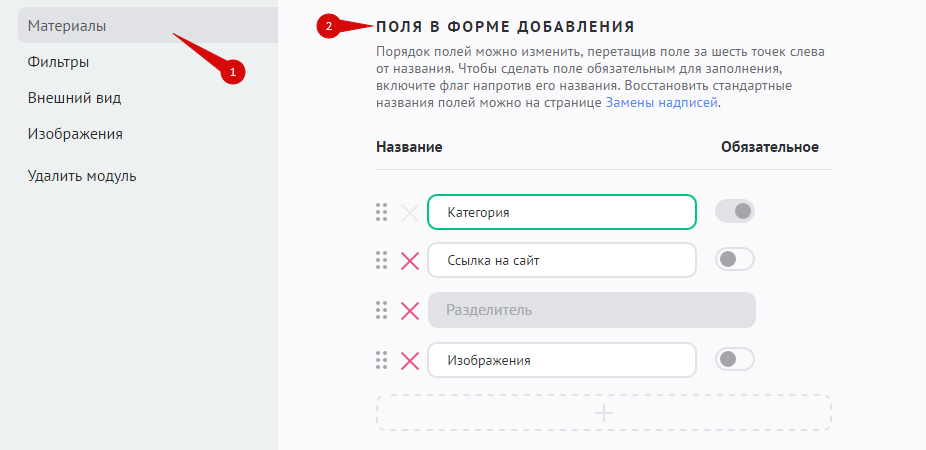
Task: Open the Материалы sidebar section
Action: pyautogui.click(x=68, y=25)
